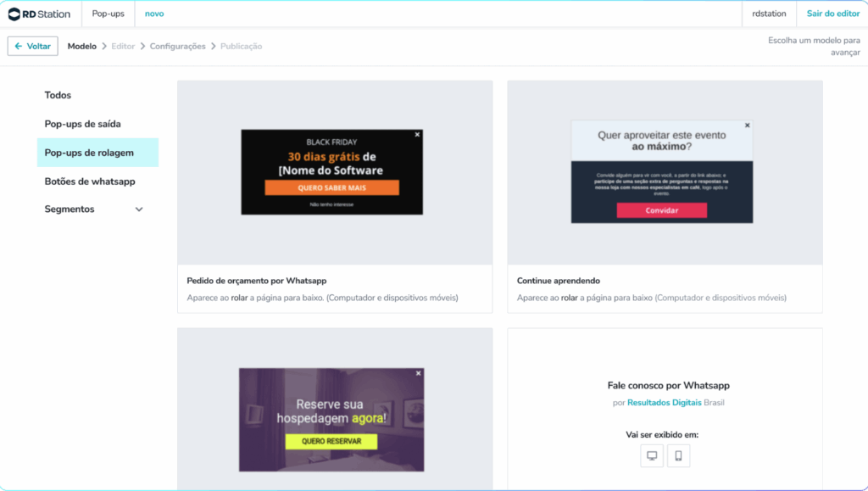Screen dimensions: 868x491
Task: Click the desktop display icon
Action: pos(652,456)
